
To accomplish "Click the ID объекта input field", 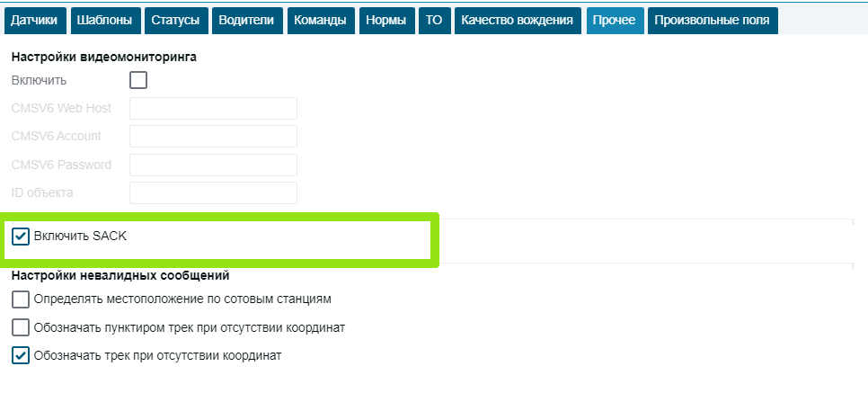I will click(x=213, y=192).
